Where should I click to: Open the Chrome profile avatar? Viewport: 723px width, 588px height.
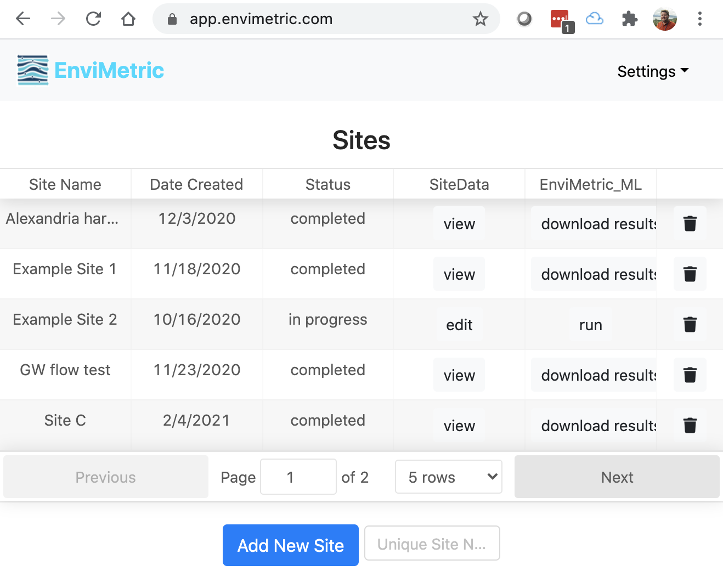coord(665,19)
